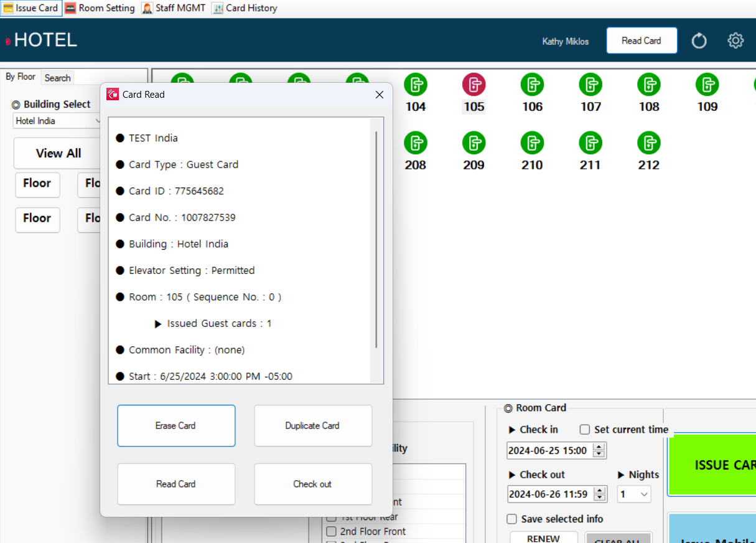
Task: Click 'Common Facility : (none)' line
Action: click(x=187, y=350)
